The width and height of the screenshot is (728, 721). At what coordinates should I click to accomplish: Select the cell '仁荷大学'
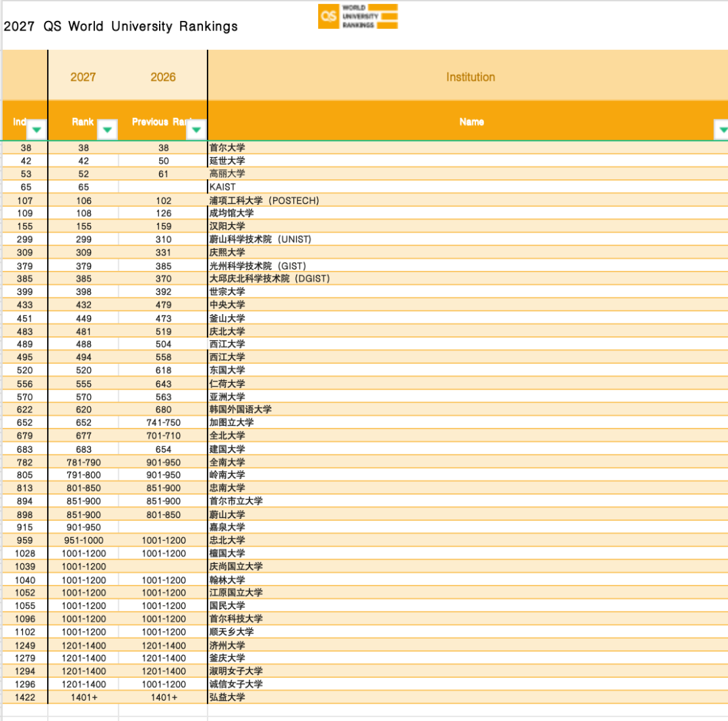click(x=468, y=383)
